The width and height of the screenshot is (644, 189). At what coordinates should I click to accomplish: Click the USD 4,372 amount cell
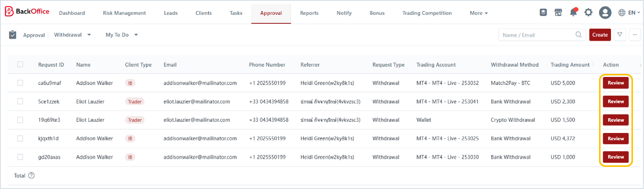click(x=563, y=138)
